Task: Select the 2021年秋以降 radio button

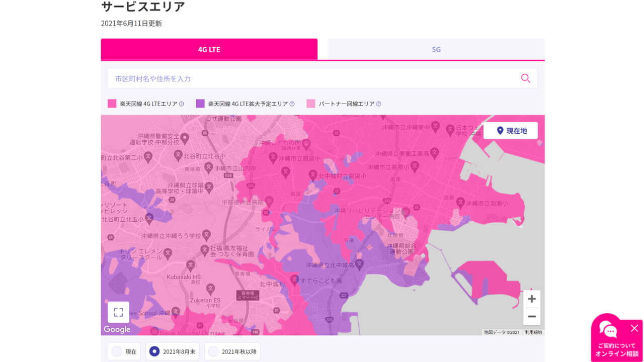Action: [x=214, y=351]
